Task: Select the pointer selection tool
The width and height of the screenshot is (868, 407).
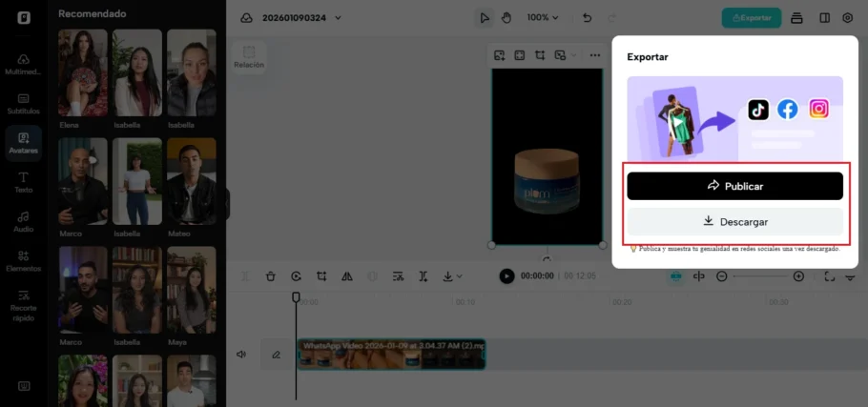Action: [485, 18]
